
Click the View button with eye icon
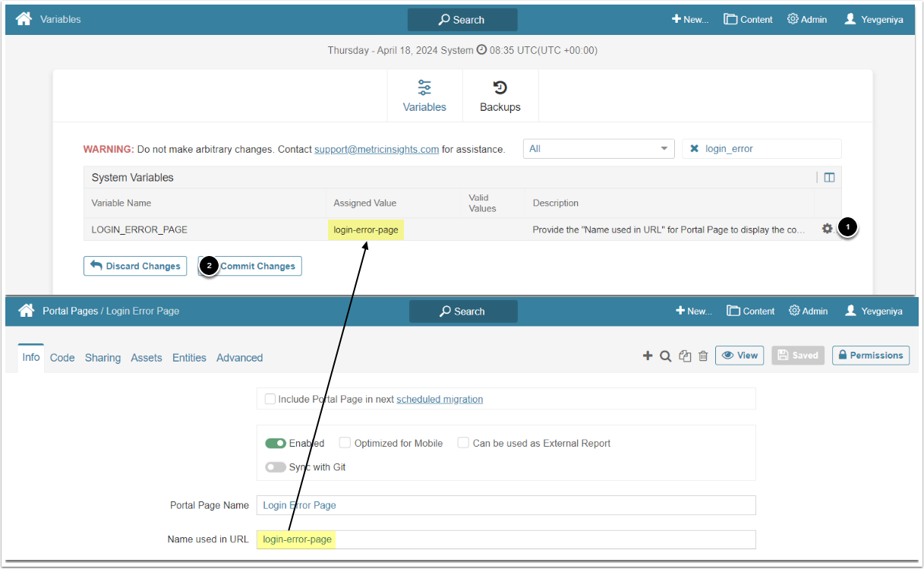pyautogui.click(x=740, y=356)
